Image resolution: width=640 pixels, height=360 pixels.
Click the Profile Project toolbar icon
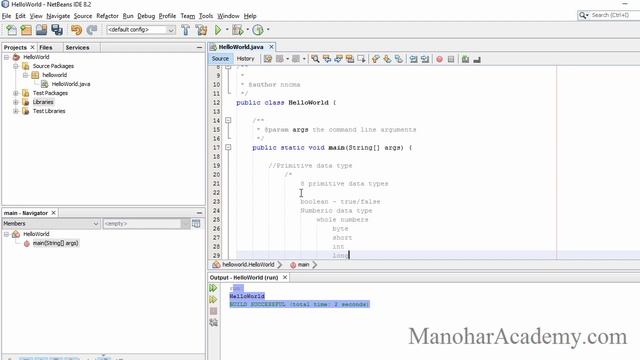point(258,30)
